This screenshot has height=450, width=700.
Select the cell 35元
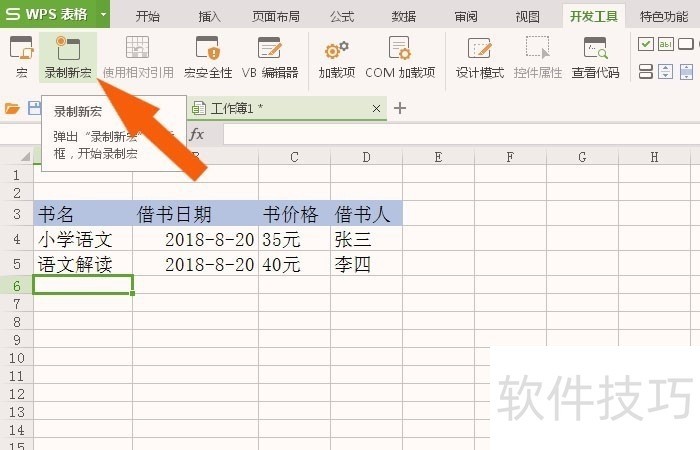pos(295,239)
